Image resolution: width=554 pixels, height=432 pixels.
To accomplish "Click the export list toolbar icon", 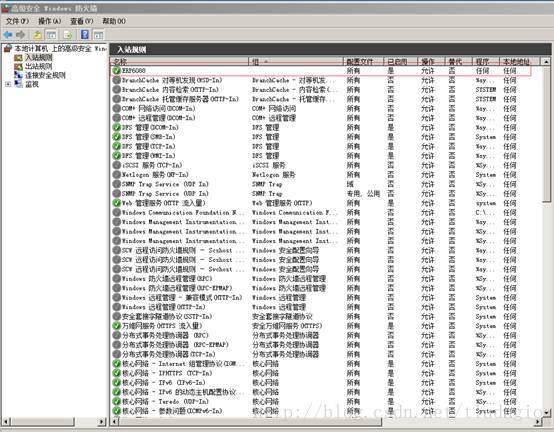I will (68, 35).
